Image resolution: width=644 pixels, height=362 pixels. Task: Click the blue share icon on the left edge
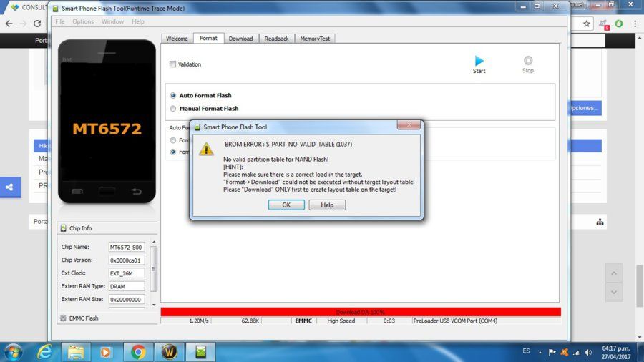pyautogui.click(x=10, y=187)
